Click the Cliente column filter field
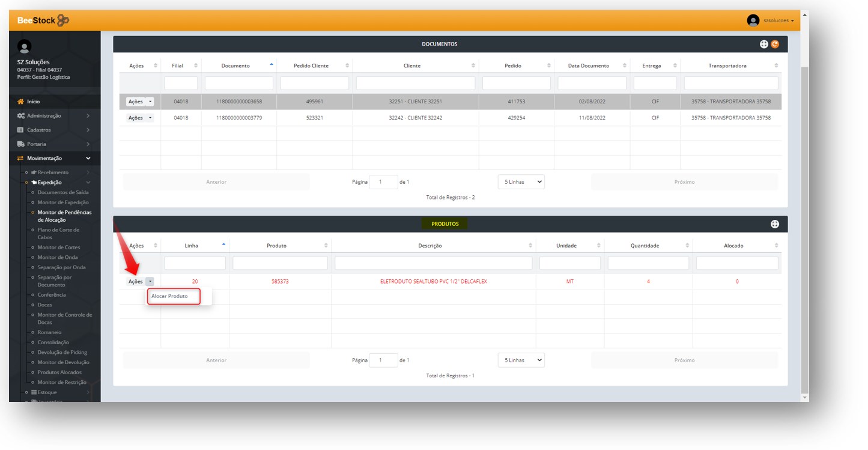The width and height of the screenshot is (868, 450). [415, 83]
